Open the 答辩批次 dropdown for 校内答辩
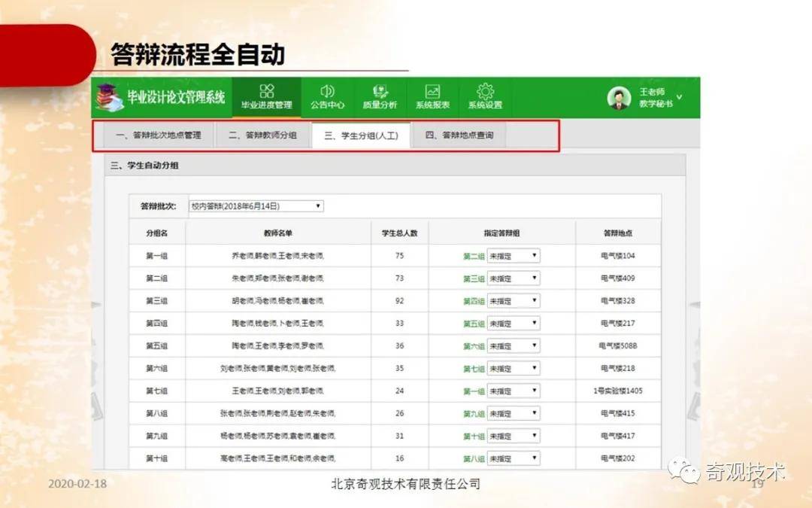Image resolution: width=812 pixels, height=508 pixels. (256, 206)
